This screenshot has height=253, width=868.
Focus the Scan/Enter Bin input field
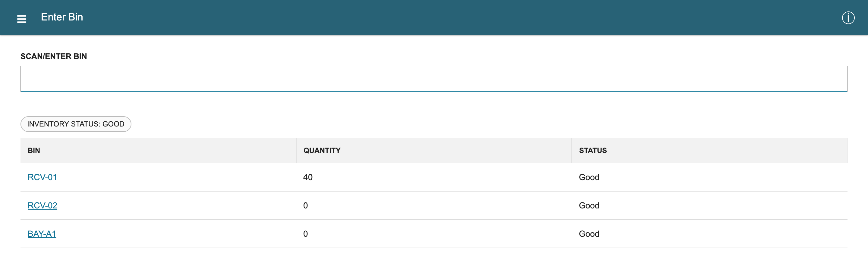pos(434,79)
